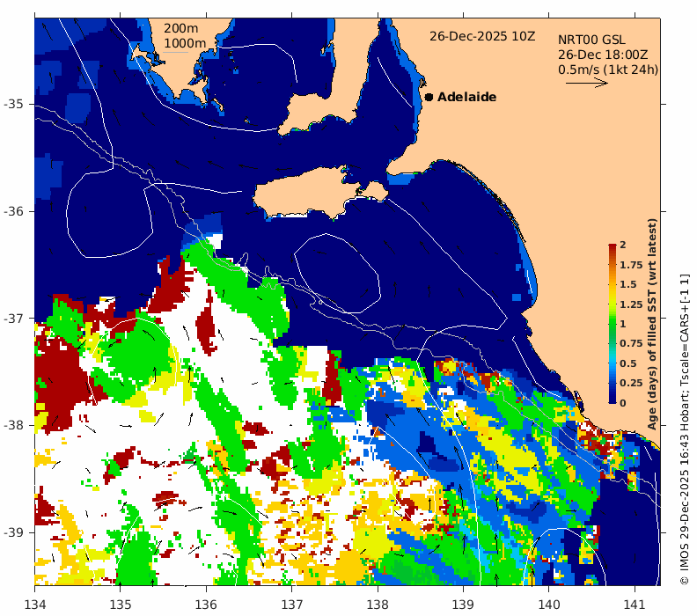The height and width of the screenshot is (616, 697).
Task: Click green colorbar segment near value 1
Action: pos(613,324)
